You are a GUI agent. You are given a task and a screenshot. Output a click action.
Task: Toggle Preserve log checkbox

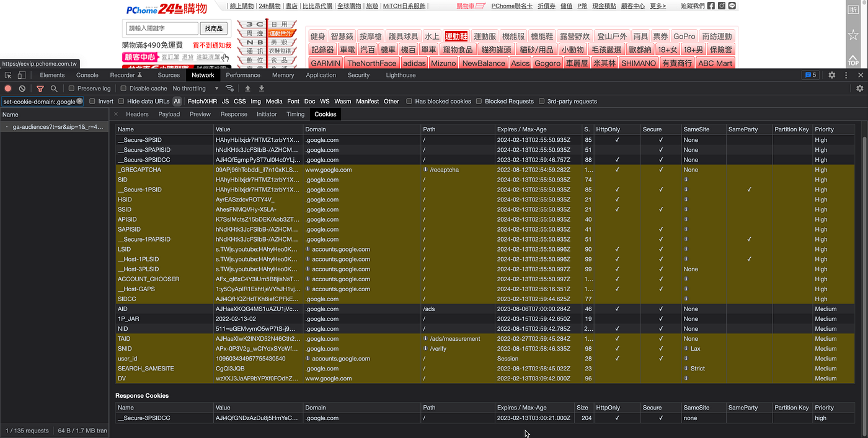coord(71,89)
